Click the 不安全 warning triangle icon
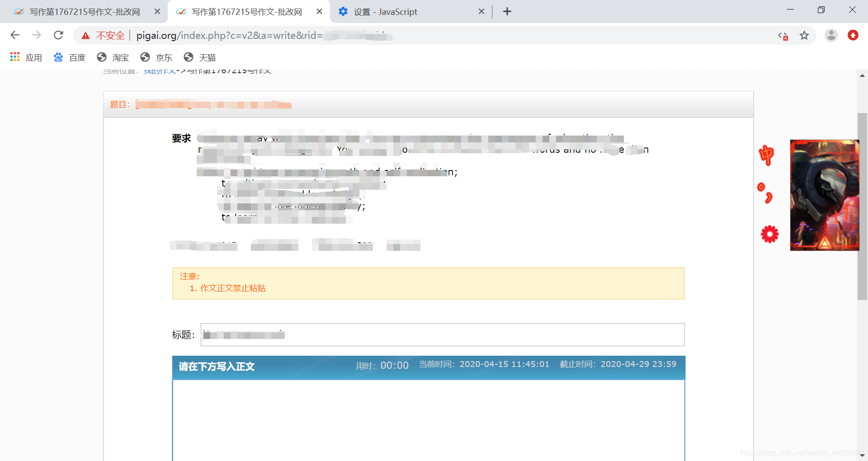 pos(85,36)
